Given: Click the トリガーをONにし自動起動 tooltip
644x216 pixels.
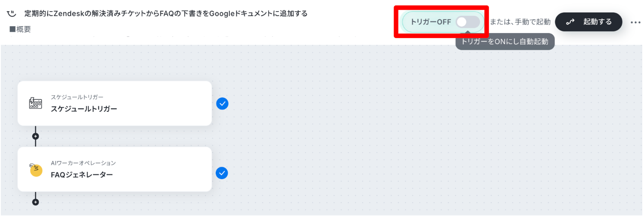Looking at the screenshot, I should point(505,42).
